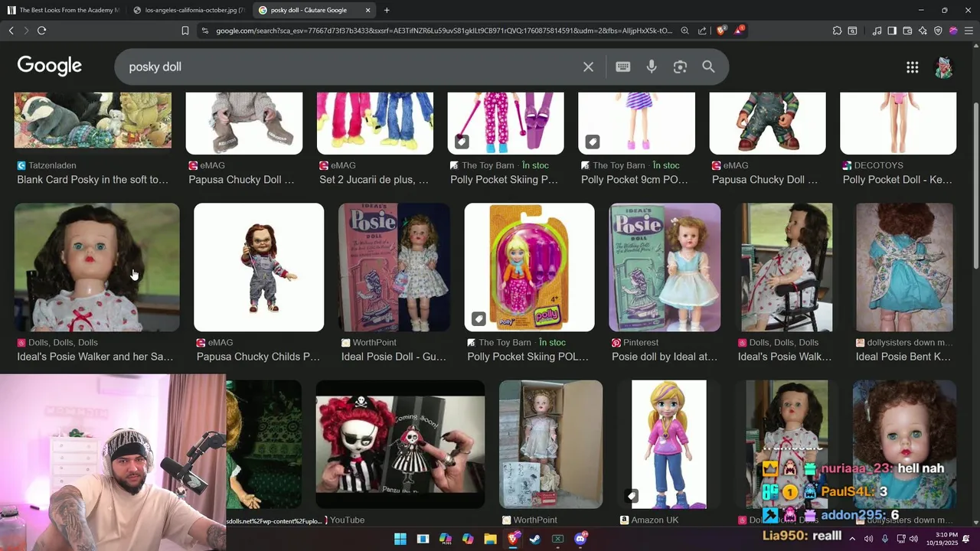This screenshot has width=980, height=551.
Task: Share this page with the share icon
Action: (x=702, y=31)
